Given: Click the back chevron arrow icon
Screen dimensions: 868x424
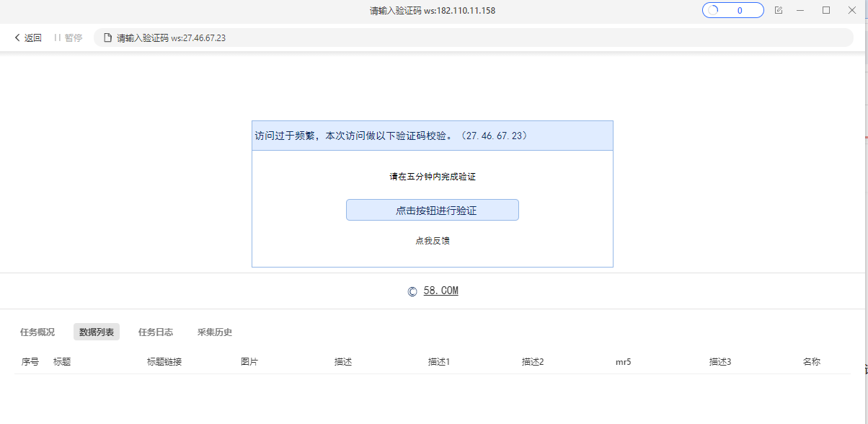Looking at the screenshot, I should (x=17, y=38).
